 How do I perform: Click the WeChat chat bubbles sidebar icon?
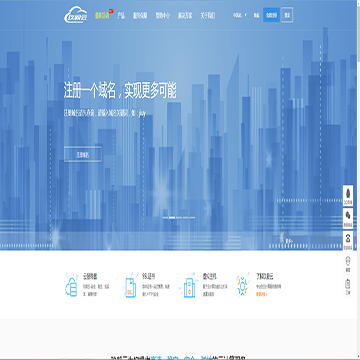[348, 218]
